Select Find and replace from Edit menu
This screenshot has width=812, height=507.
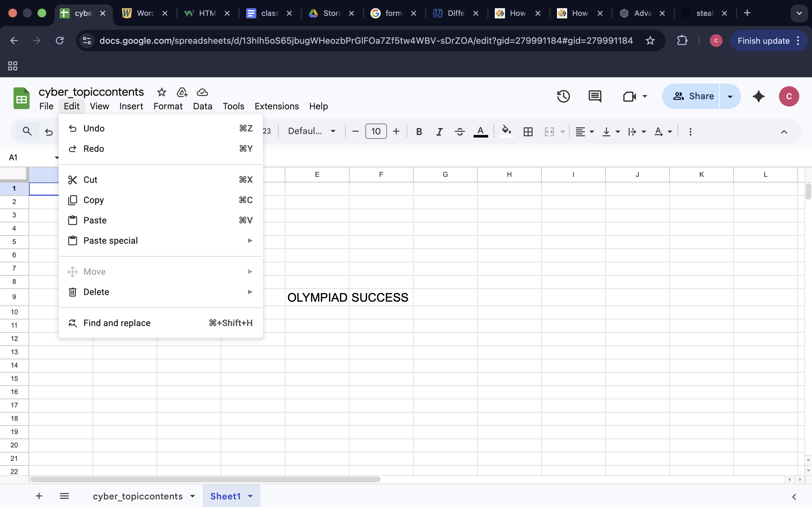tap(117, 323)
